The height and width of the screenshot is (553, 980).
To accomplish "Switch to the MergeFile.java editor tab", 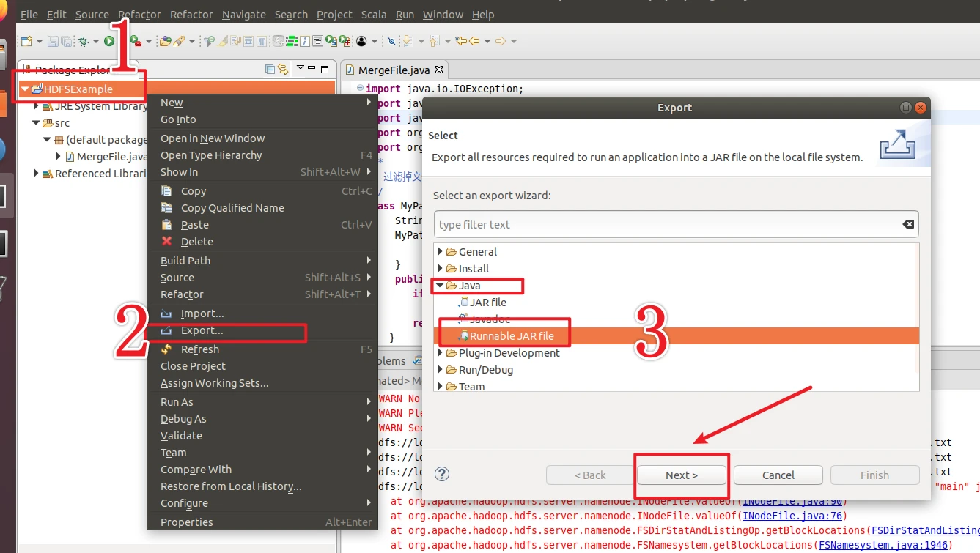I will [x=393, y=70].
